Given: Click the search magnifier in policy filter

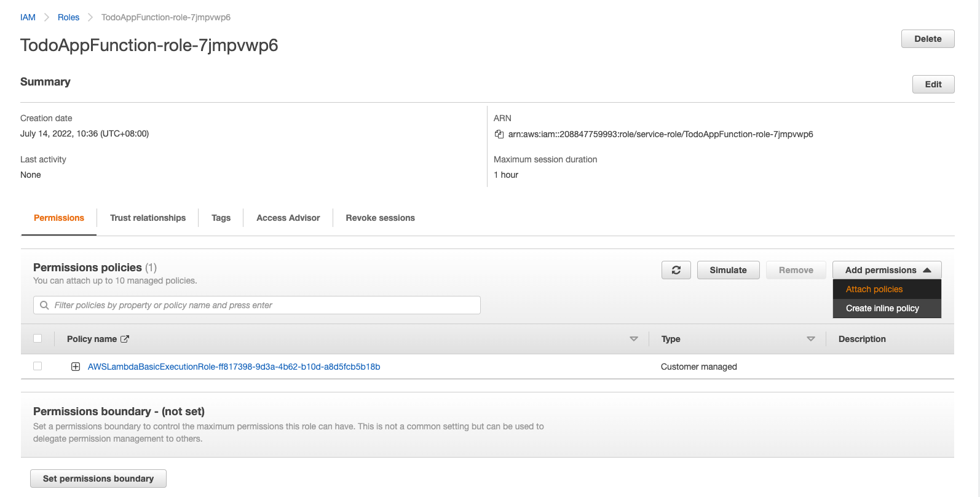Looking at the screenshot, I should [x=44, y=305].
